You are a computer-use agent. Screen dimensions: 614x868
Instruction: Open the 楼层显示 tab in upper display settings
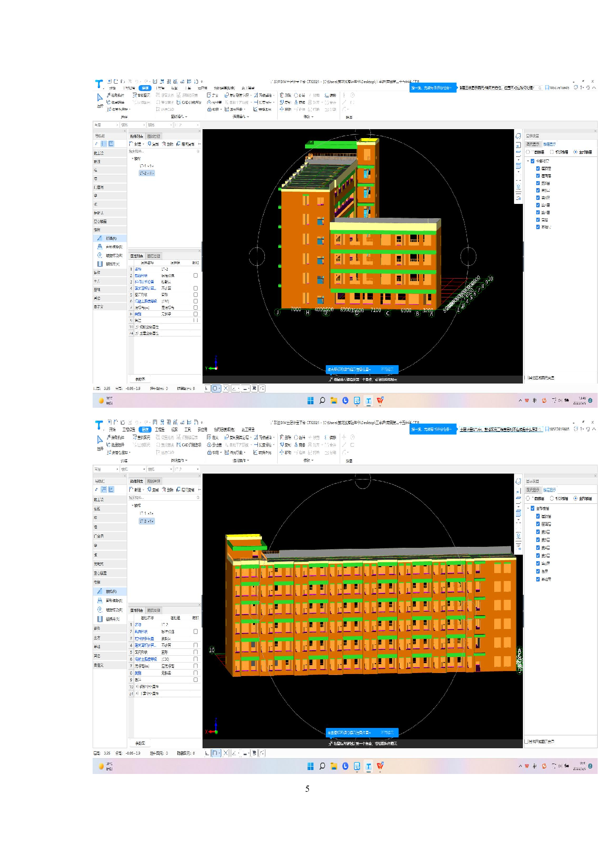click(550, 145)
